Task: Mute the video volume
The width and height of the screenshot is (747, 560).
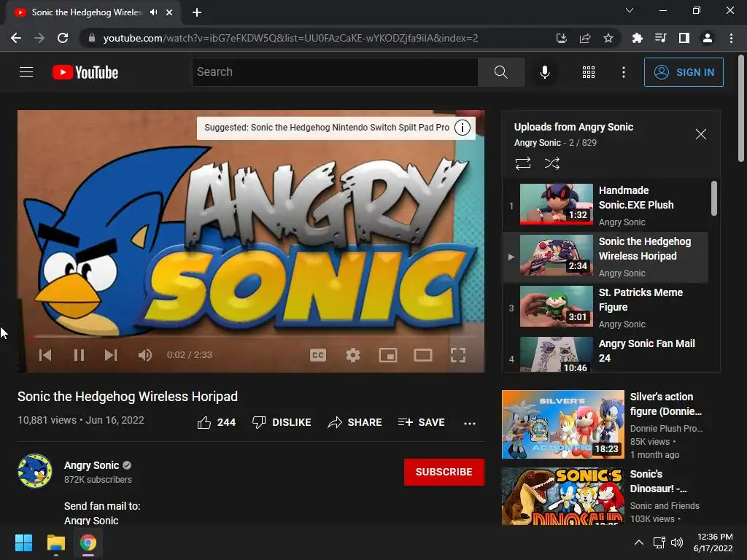Action: pyautogui.click(x=145, y=355)
